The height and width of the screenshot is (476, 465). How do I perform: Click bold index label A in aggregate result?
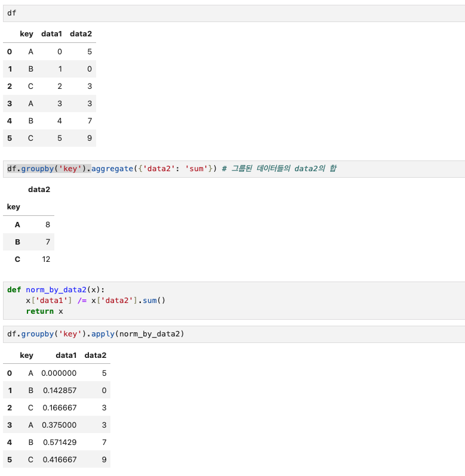click(17, 225)
